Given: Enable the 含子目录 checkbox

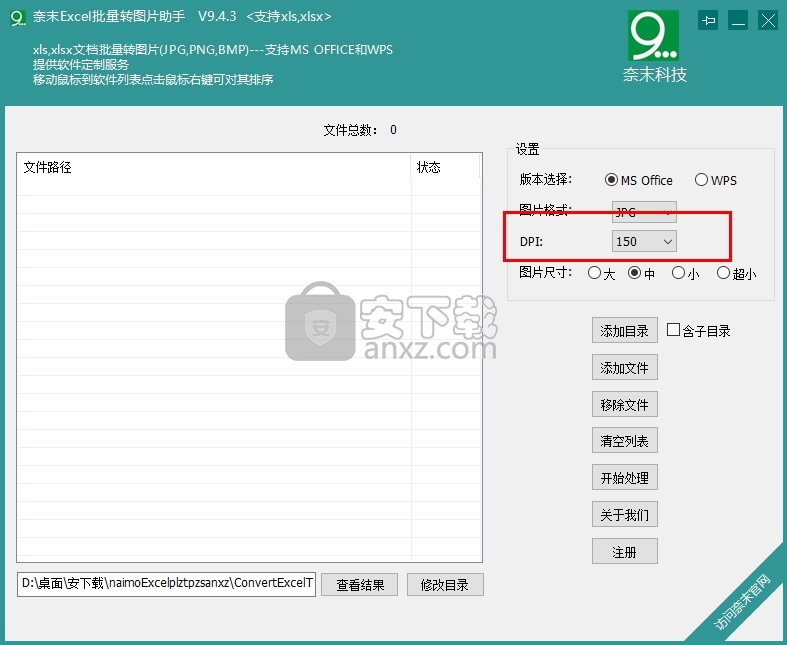Looking at the screenshot, I should coord(674,330).
